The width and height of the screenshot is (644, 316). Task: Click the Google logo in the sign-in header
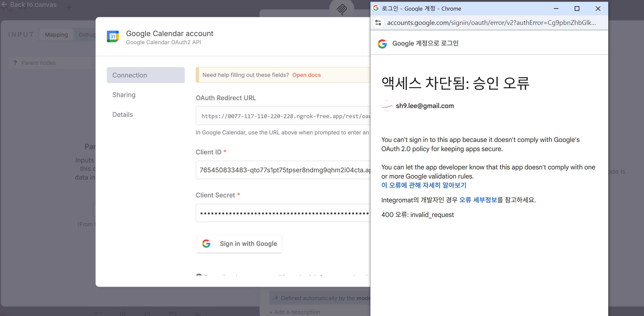(x=382, y=44)
